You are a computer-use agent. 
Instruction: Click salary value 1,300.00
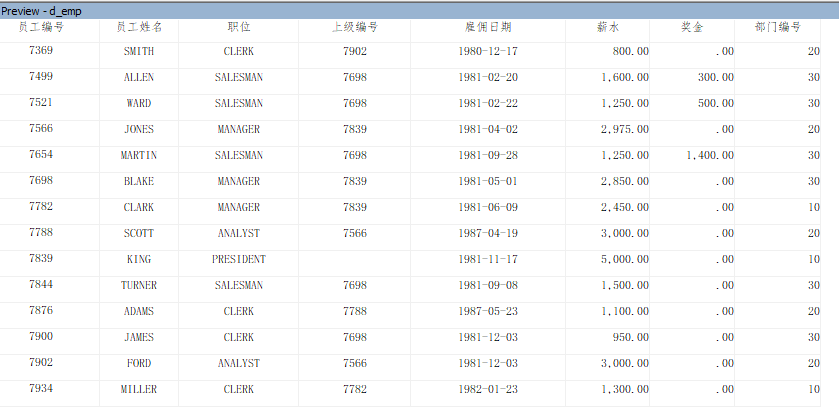pos(624,389)
